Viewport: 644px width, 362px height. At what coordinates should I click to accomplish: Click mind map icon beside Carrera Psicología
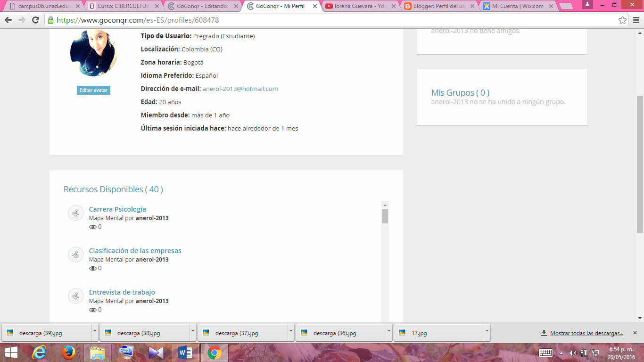(x=75, y=213)
